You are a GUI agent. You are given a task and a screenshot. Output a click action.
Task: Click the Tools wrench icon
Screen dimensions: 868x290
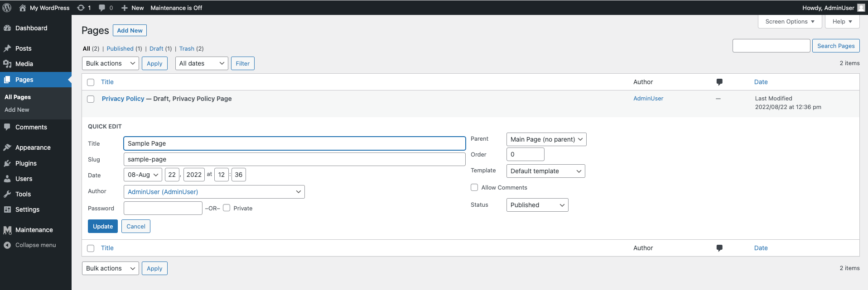point(7,194)
